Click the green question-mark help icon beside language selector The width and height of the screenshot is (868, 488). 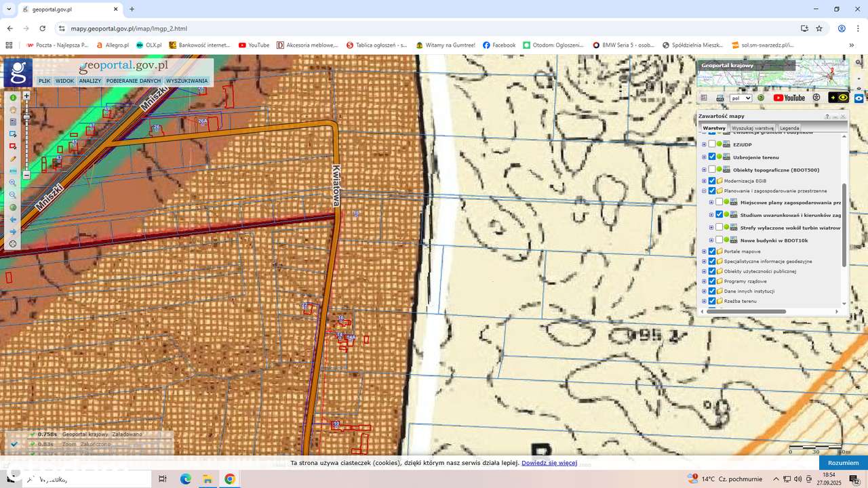click(x=761, y=98)
